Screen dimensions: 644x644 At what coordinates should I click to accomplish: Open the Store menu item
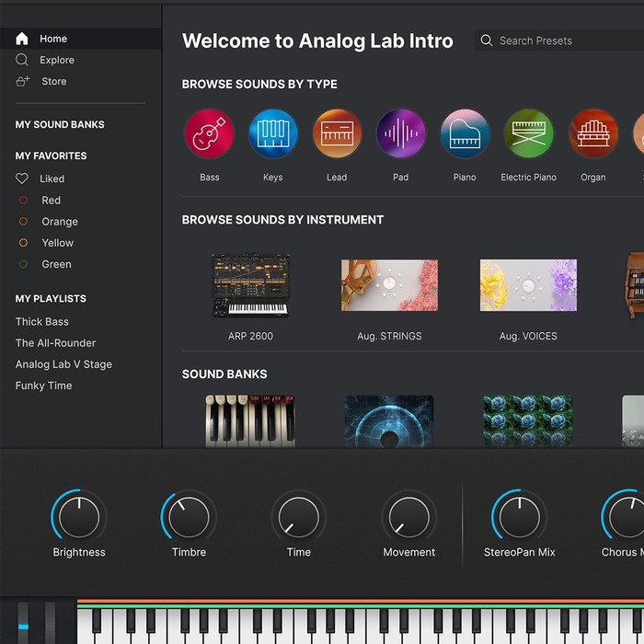coord(81,81)
